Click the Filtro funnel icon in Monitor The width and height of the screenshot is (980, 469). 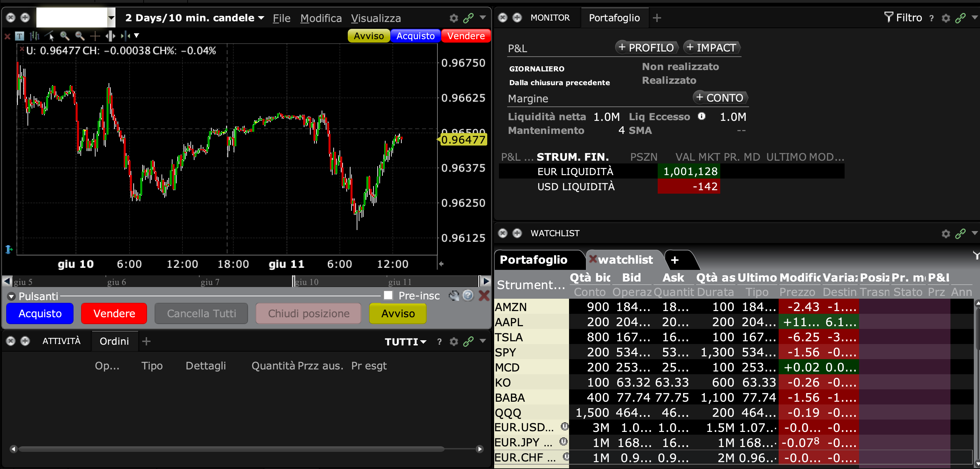[888, 18]
